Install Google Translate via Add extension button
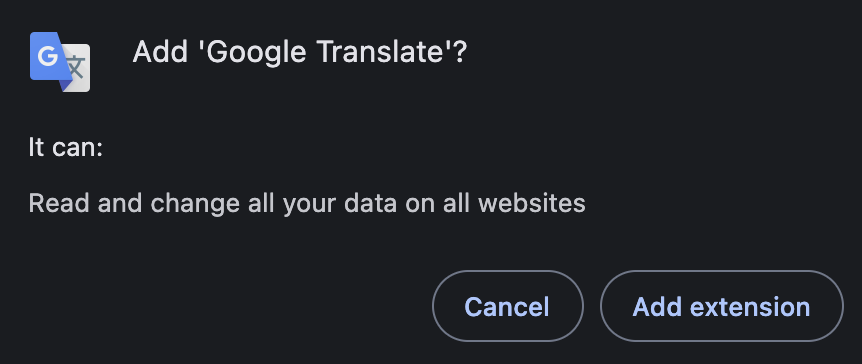 coord(721,306)
